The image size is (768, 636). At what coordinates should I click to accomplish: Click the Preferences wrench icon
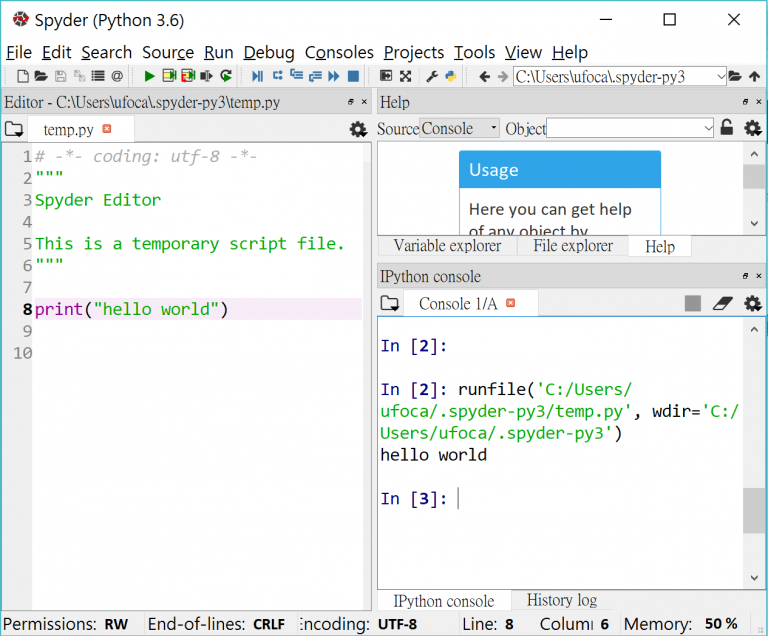[432, 76]
